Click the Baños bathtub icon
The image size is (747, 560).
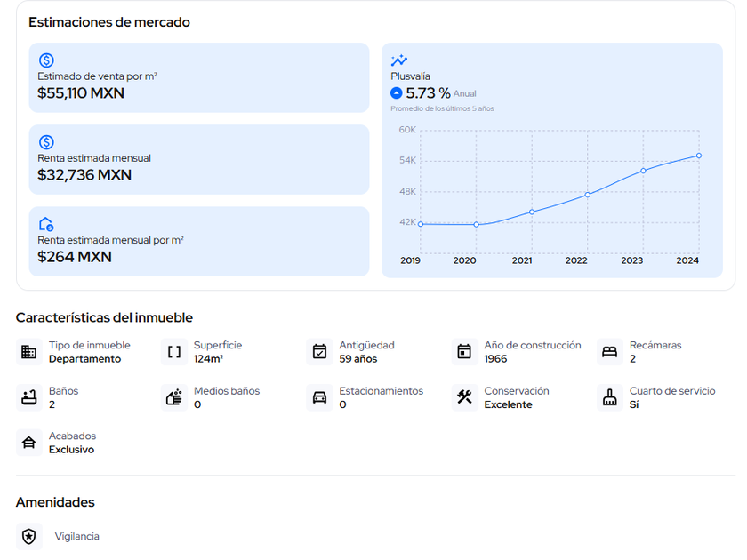click(x=28, y=397)
